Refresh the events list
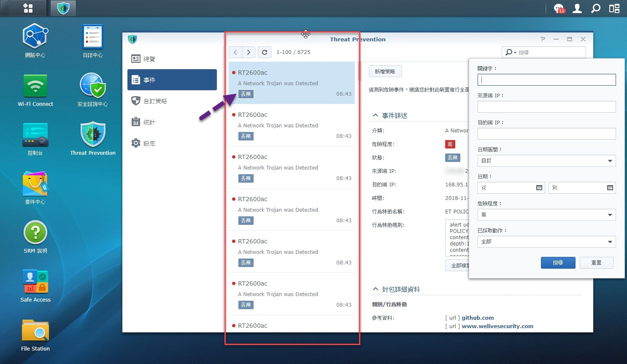 (x=265, y=52)
